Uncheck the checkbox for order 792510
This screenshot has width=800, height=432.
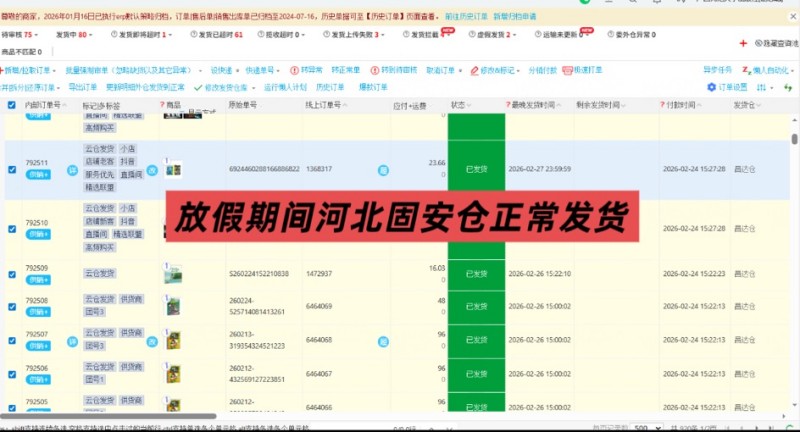coord(12,229)
